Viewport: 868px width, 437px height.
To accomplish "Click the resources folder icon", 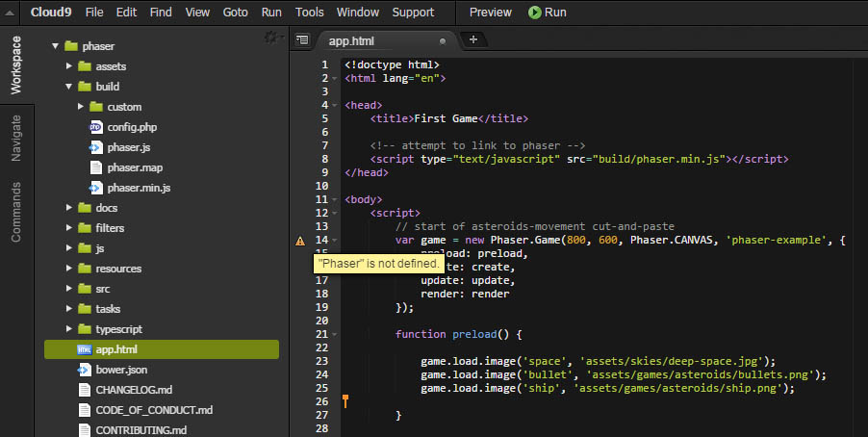I will pos(84,269).
